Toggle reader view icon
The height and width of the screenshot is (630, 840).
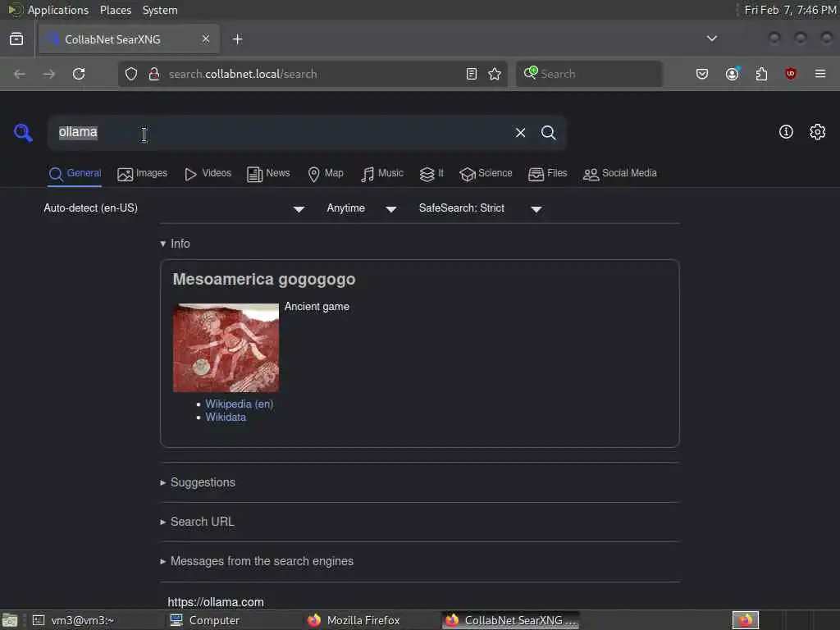472,74
